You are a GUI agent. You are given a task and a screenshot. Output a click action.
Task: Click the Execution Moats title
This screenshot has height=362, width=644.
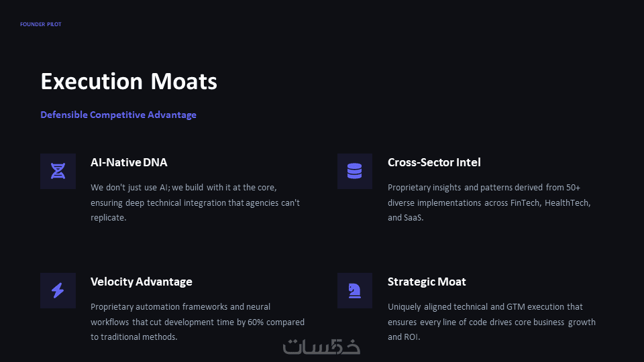click(129, 82)
